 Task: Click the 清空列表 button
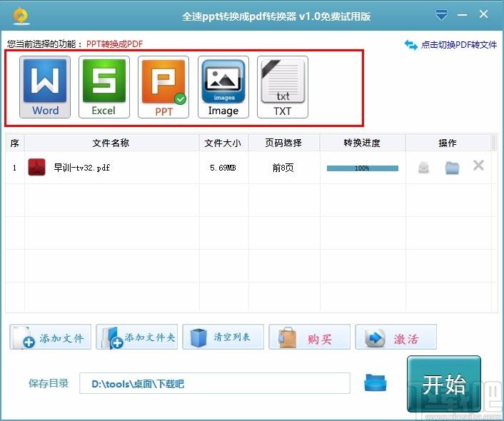pos(223,337)
